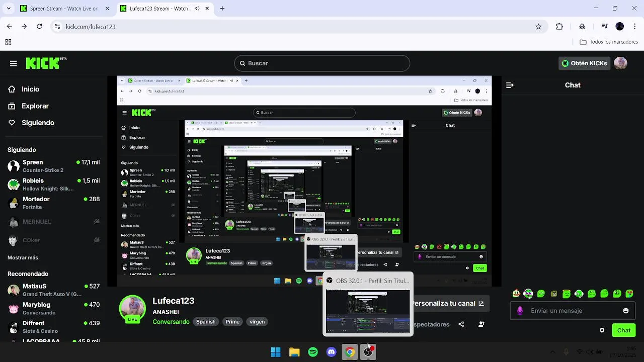Focus the Enviar un mensaje input
This screenshot has width=644, height=362.
click(x=572, y=311)
